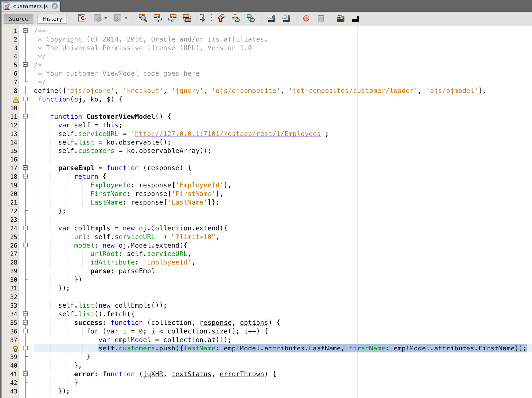Click the lightbulb hint at line 38
Viewport: 532px width, 398px height.
coord(15,348)
